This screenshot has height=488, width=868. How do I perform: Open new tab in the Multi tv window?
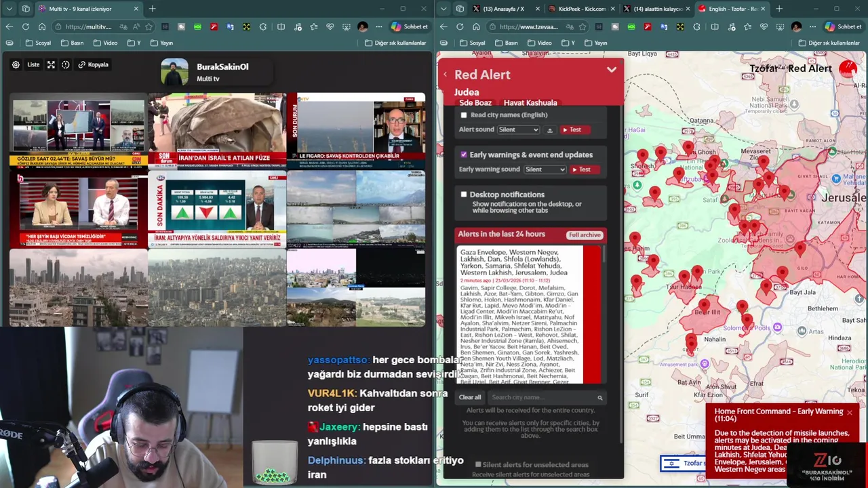152,9
